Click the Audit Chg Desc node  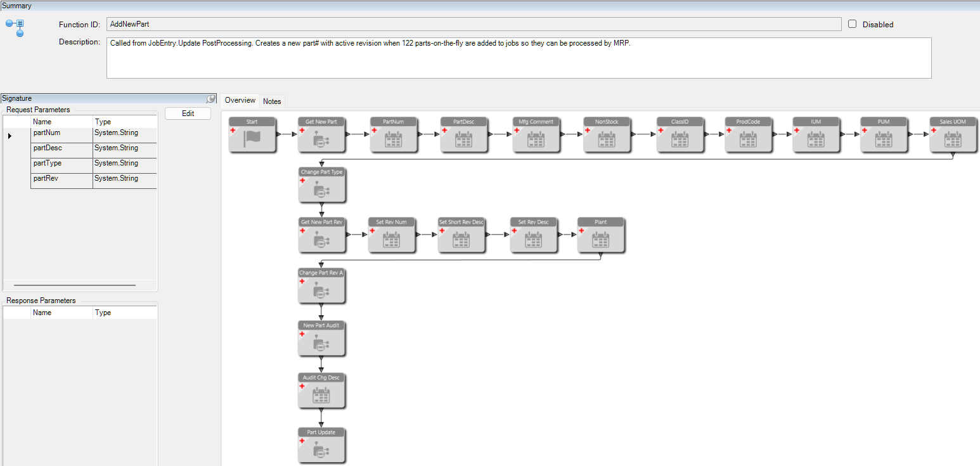coord(321,391)
